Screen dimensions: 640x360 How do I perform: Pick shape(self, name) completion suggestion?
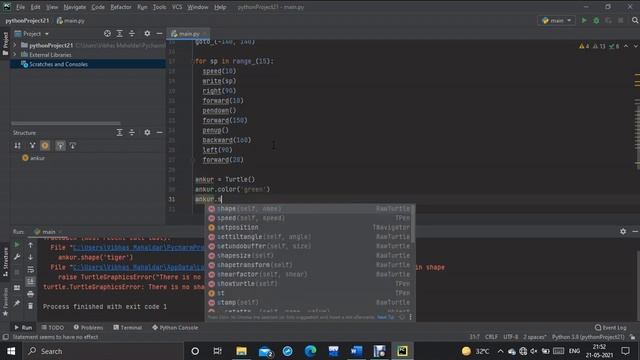click(310, 209)
